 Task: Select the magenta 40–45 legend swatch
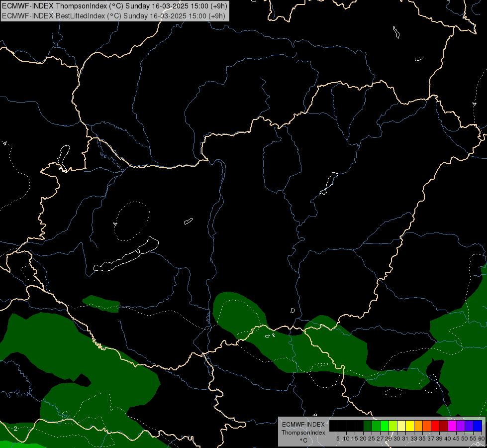pos(453,426)
